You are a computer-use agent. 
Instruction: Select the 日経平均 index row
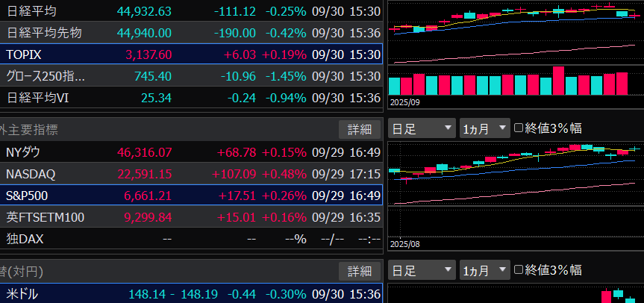pos(190,11)
